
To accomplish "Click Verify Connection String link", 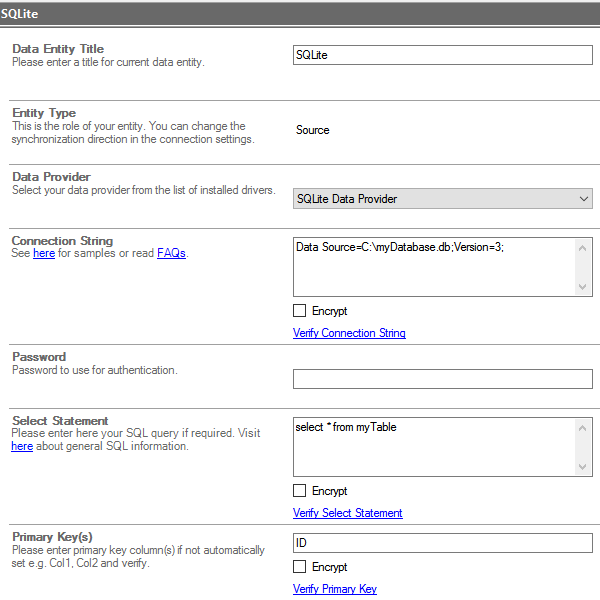I will tap(349, 333).
